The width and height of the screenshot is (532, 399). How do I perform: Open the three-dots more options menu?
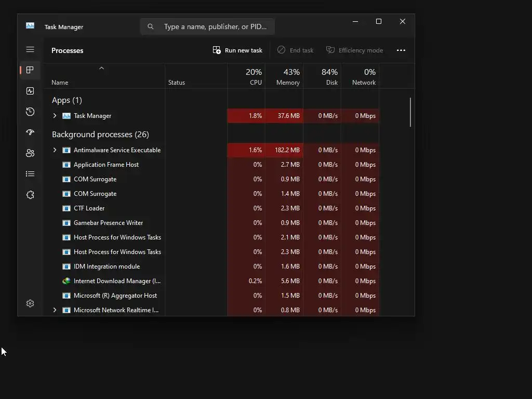pos(401,50)
